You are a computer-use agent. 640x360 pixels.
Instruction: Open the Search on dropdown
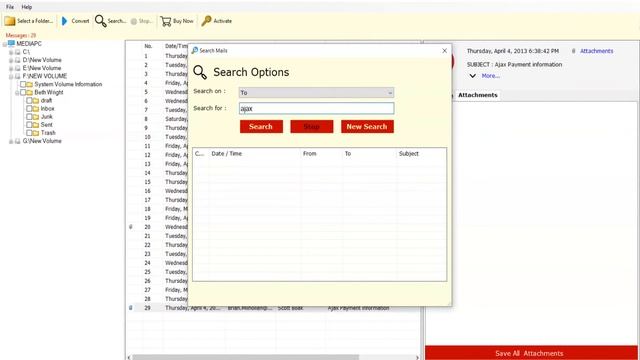pos(316,93)
